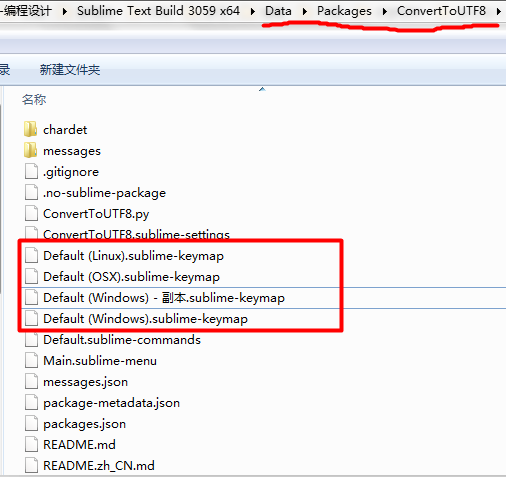Click the .no-sublime-package file name
Screen dimensions: 506x477
[x=104, y=193]
